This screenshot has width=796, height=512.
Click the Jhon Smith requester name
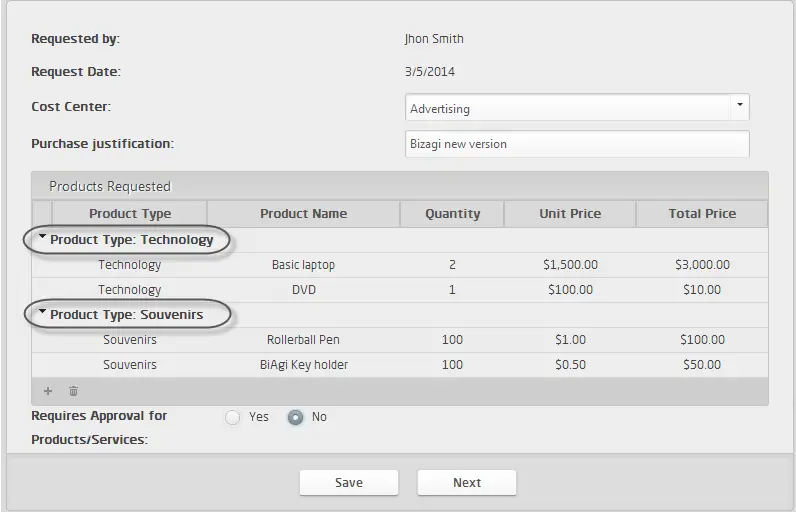[x=434, y=39]
